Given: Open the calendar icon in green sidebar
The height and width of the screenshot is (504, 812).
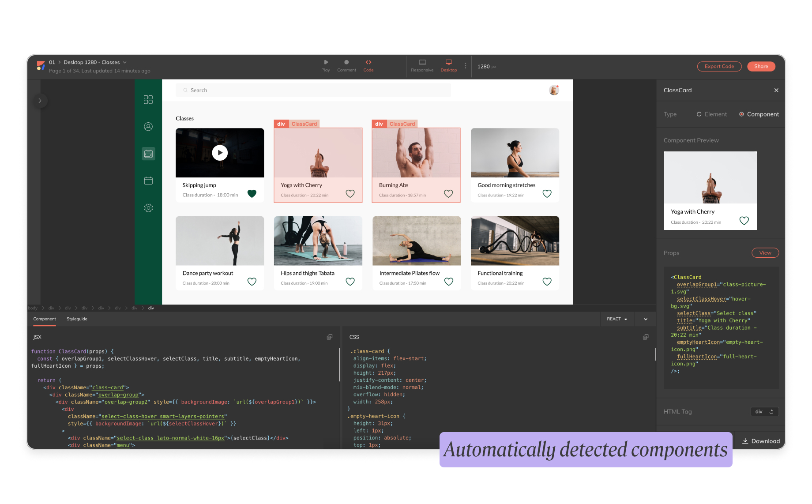Looking at the screenshot, I should (148, 181).
